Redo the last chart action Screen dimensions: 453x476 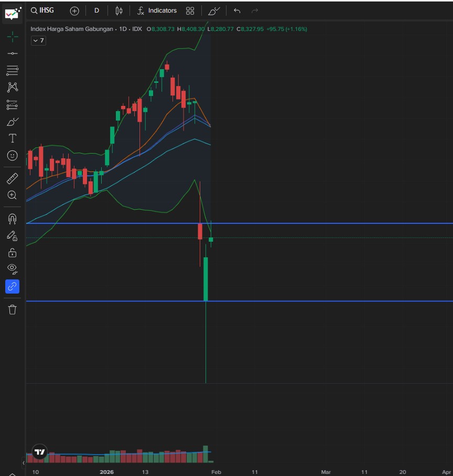click(x=255, y=11)
